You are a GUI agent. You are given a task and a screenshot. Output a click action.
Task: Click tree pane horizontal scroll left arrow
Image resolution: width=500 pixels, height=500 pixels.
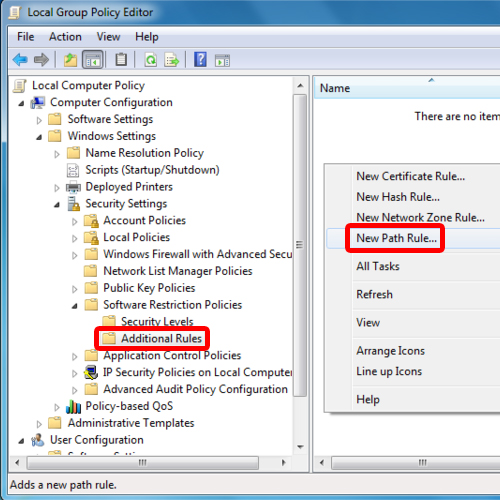(17, 463)
